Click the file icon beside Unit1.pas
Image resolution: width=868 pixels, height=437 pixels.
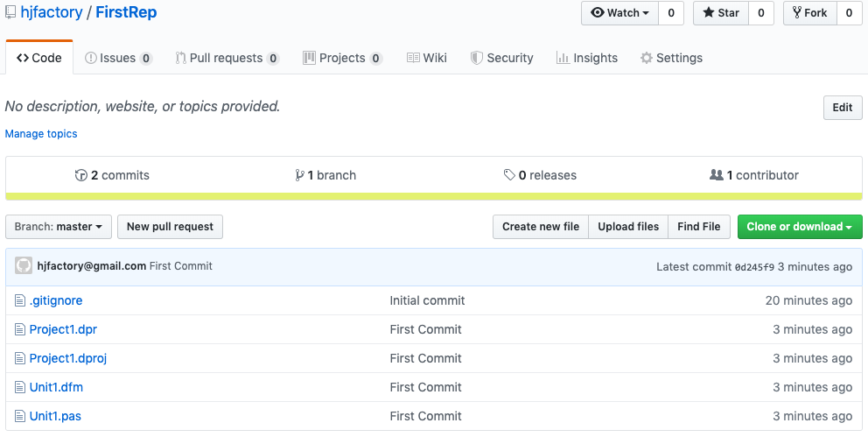(x=20, y=416)
